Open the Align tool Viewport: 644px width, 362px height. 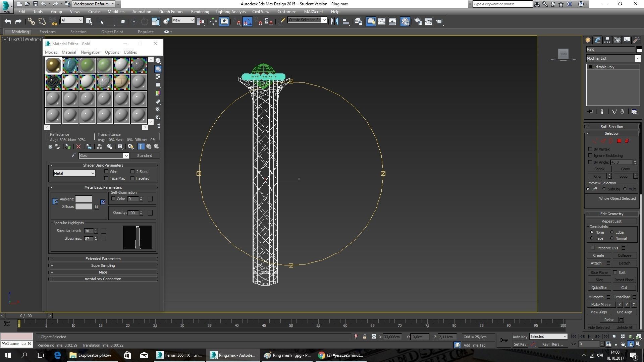345,21
